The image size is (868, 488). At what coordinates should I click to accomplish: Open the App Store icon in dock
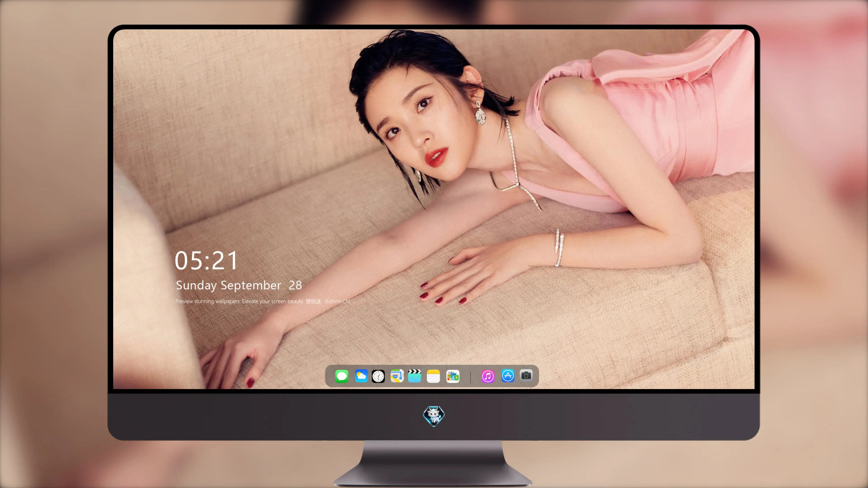(508, 375)
